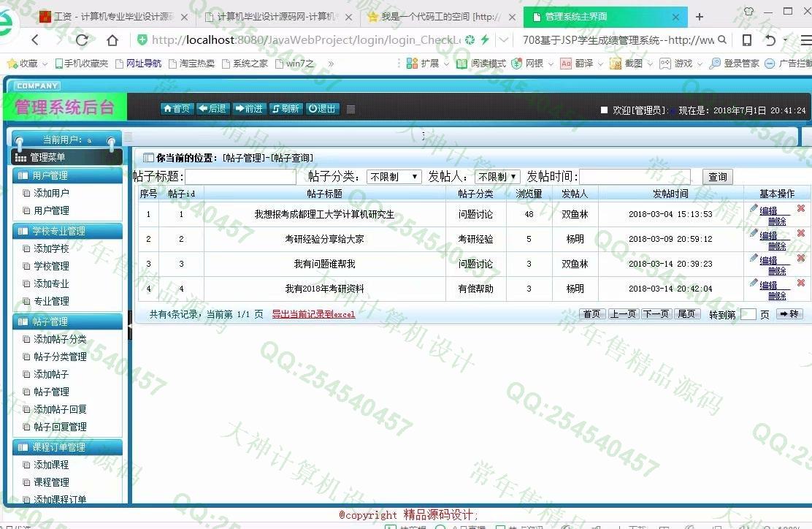The width and height of the screenshot is (812, 529).
Task: Collapse the 学校专业管理 menu section
Action: point(67,231)
